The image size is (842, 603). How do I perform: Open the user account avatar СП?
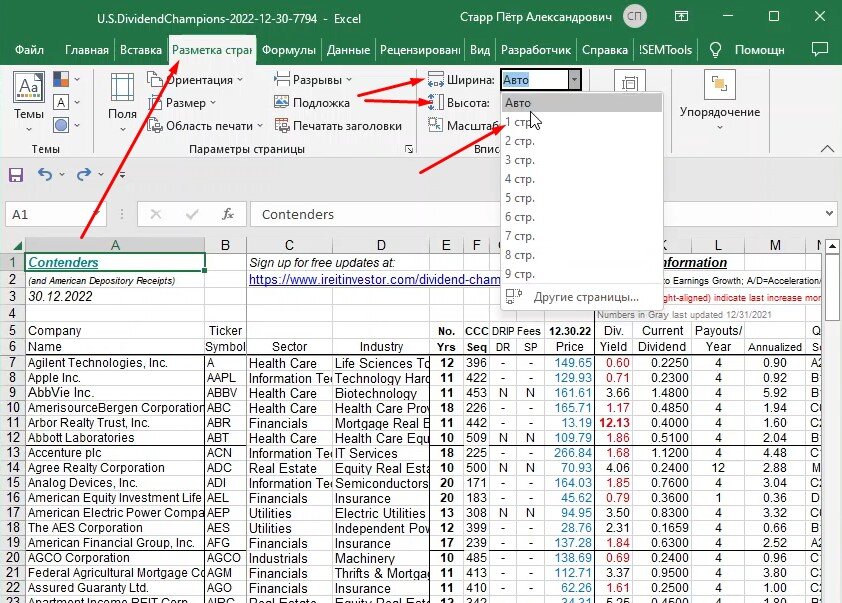click(635, 17)
